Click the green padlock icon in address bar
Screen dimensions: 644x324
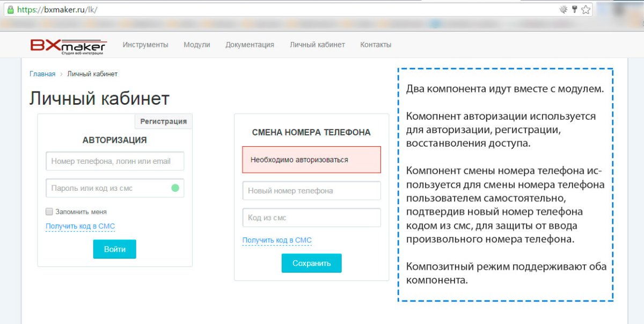coord(10,9)
